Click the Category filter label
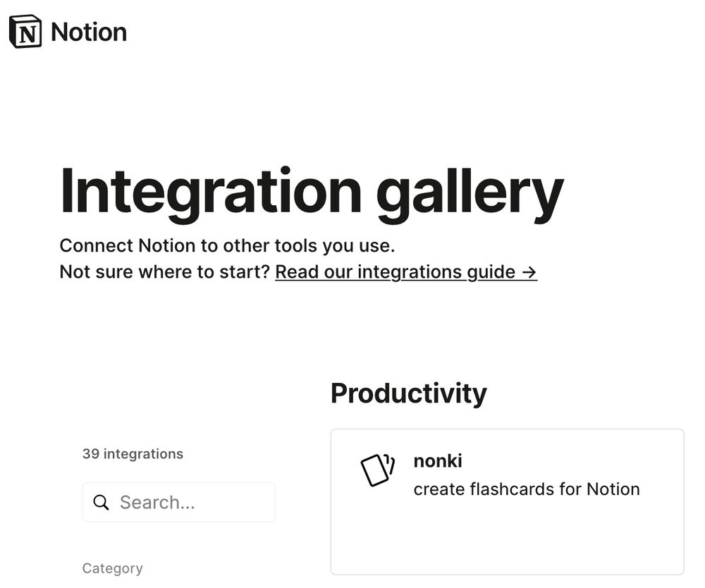 tap(112, 568)
